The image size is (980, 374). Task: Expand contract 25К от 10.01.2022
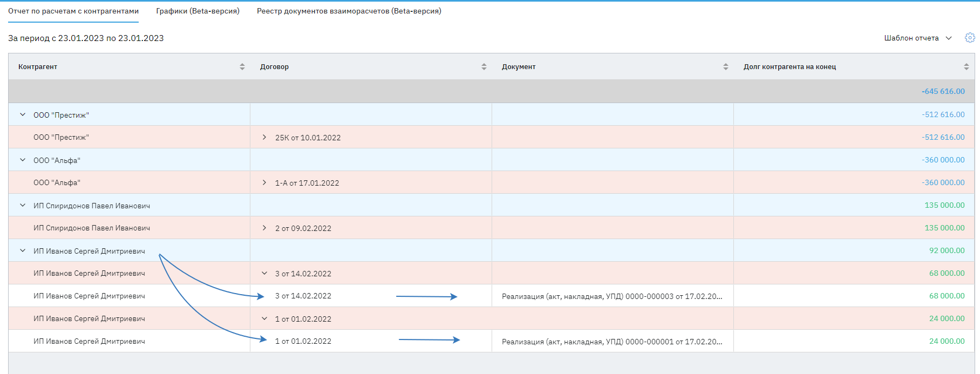(x=264, y=138)
